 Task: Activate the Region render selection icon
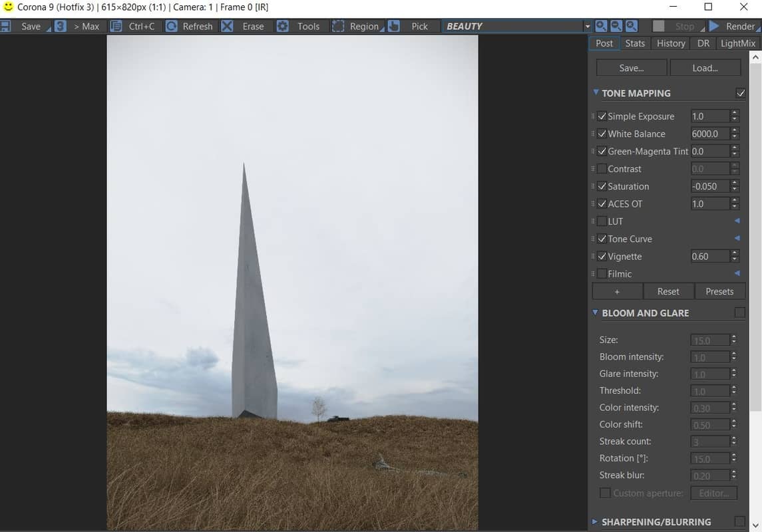[339, 26]
